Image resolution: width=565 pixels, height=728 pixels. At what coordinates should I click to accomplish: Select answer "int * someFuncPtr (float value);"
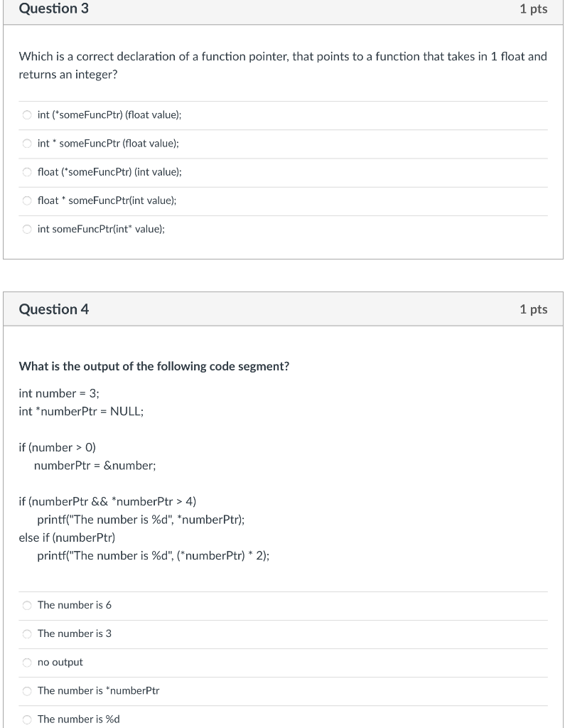[x=27, y=143]
